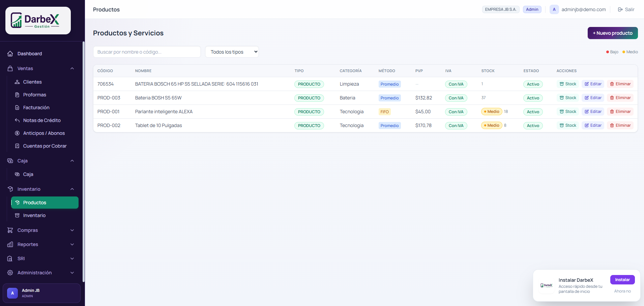Click the Medio stock badge for PROD-001
This screenshot has width=644, height=306.
click(492, 112)
